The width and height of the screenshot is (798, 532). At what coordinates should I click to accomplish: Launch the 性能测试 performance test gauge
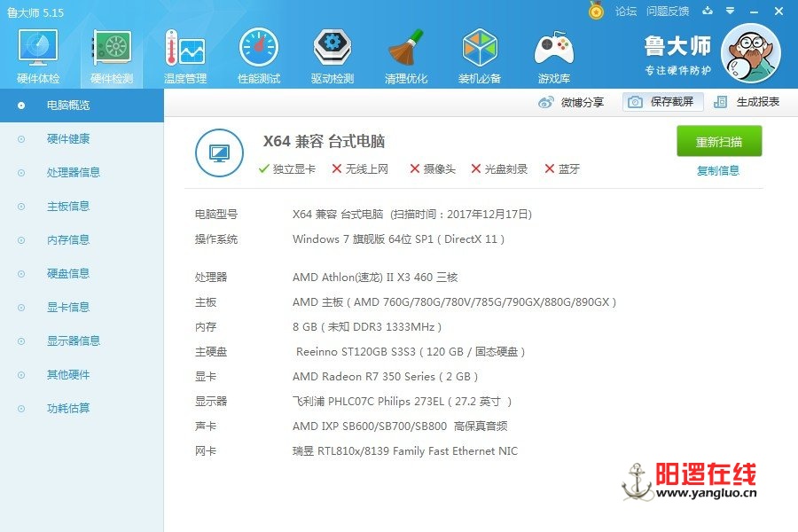click(x=259, y=56)
